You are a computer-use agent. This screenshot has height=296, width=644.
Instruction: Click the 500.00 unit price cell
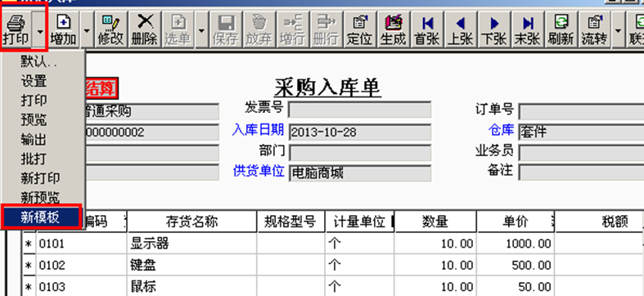[x=516, y=265]
